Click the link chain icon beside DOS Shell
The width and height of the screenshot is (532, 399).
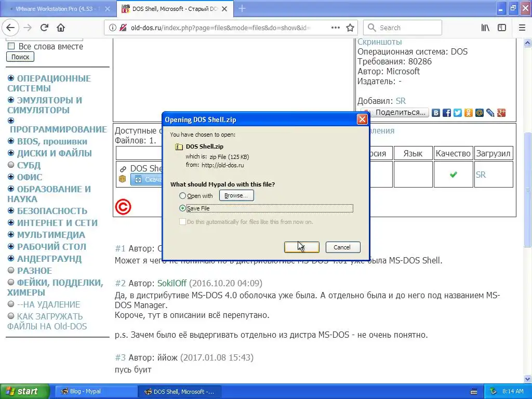coord(123,169)
